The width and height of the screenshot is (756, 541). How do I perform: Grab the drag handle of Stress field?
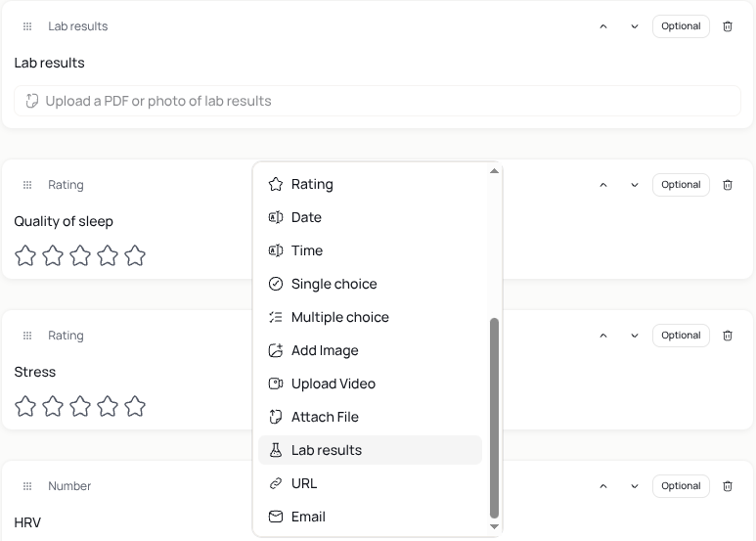coord(27,336)
